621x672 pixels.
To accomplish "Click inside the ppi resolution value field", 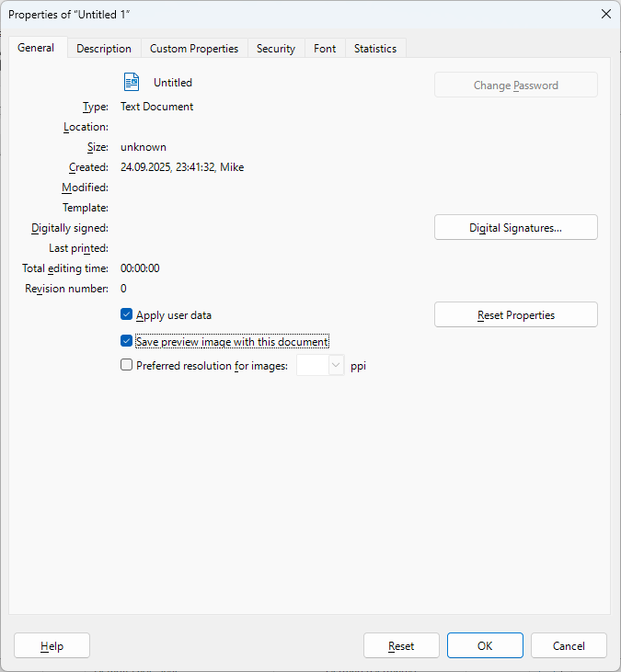I will [311, 365].
